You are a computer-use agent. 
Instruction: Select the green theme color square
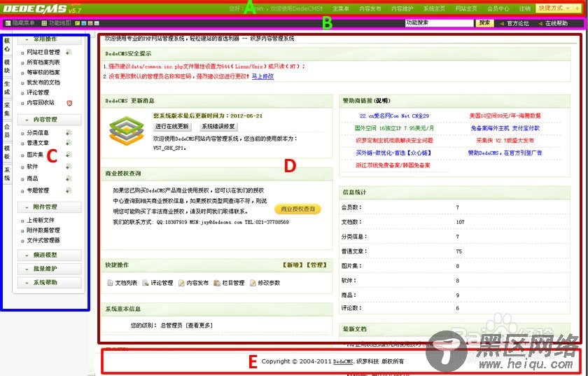78,23
